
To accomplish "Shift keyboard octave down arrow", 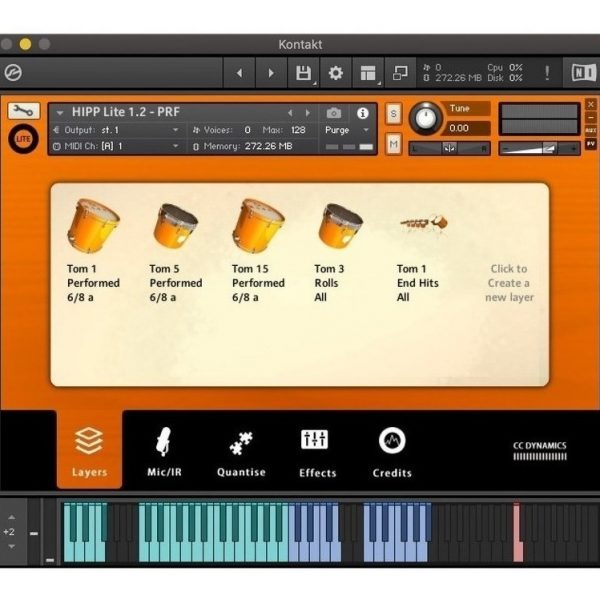I will 11,546.
